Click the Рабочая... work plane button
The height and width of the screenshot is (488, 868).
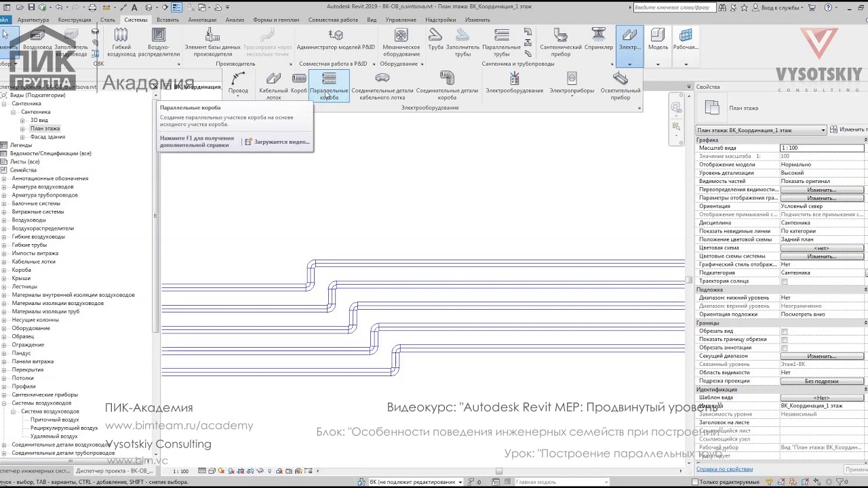point(686,46)
